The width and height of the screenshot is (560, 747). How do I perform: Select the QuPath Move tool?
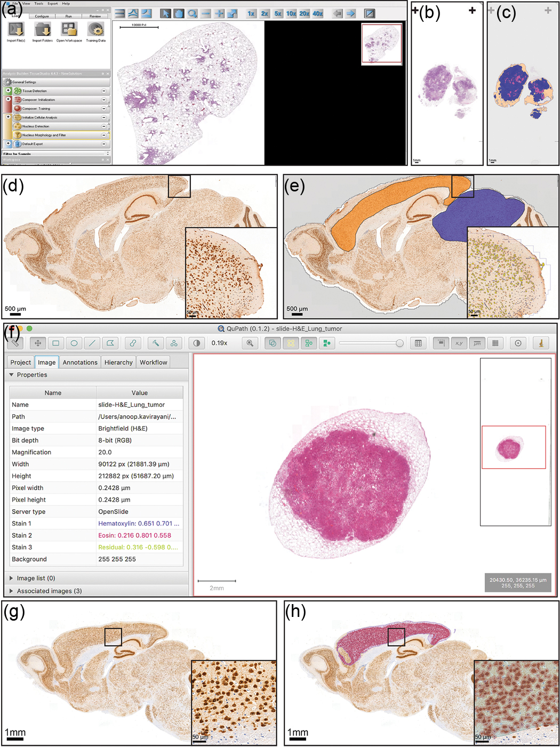click(x=37, y=343)
